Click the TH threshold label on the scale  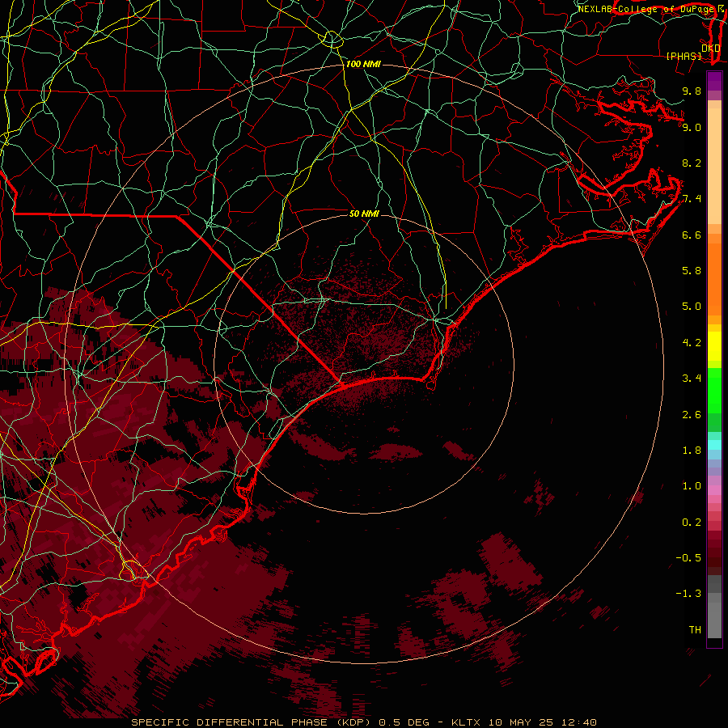pos(695,630)
